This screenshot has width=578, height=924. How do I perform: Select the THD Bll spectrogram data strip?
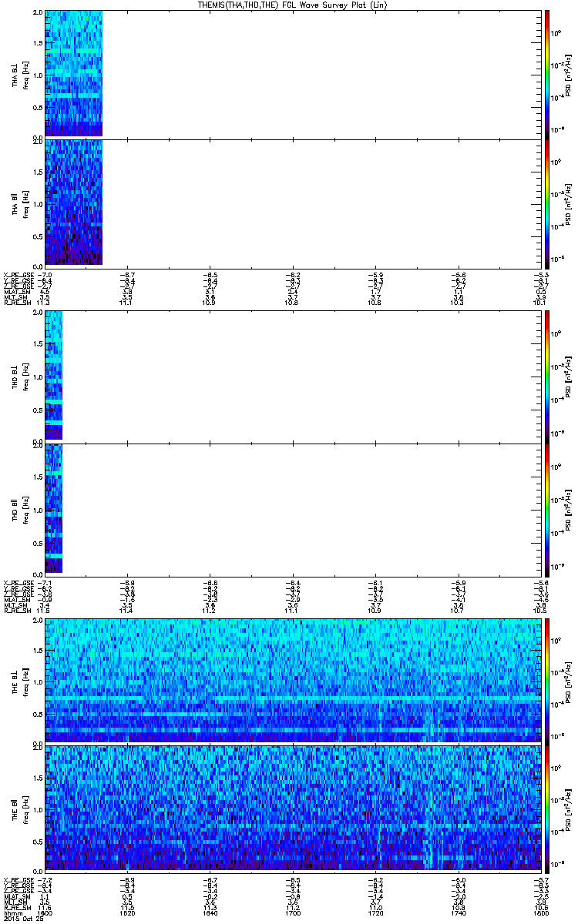click(x=53, y=508)
